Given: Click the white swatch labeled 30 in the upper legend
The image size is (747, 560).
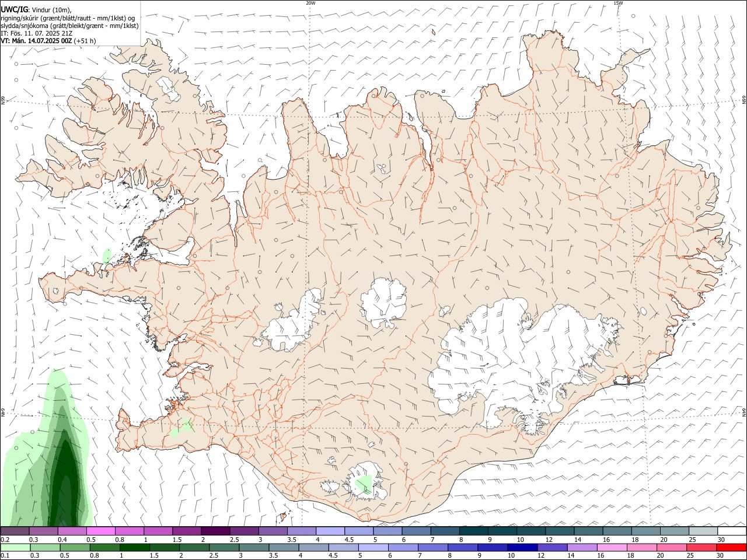Looking at the screenshot, I should [732, 531].
